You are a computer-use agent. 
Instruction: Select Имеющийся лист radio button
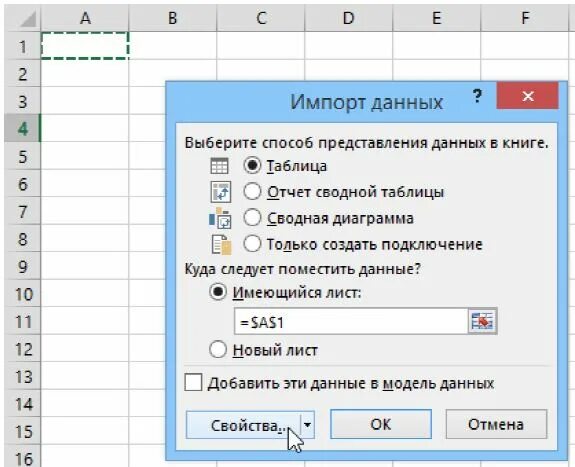(x=218, y=292)
